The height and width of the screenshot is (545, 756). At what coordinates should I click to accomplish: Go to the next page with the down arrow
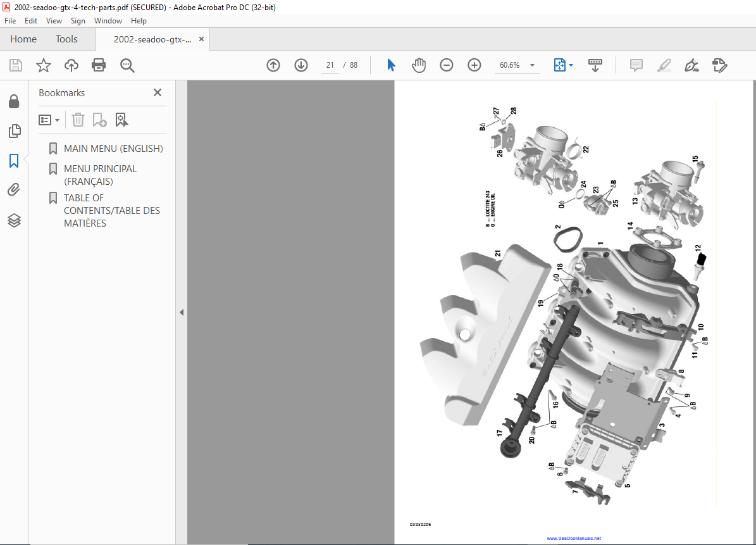click(x=301, y=65)
